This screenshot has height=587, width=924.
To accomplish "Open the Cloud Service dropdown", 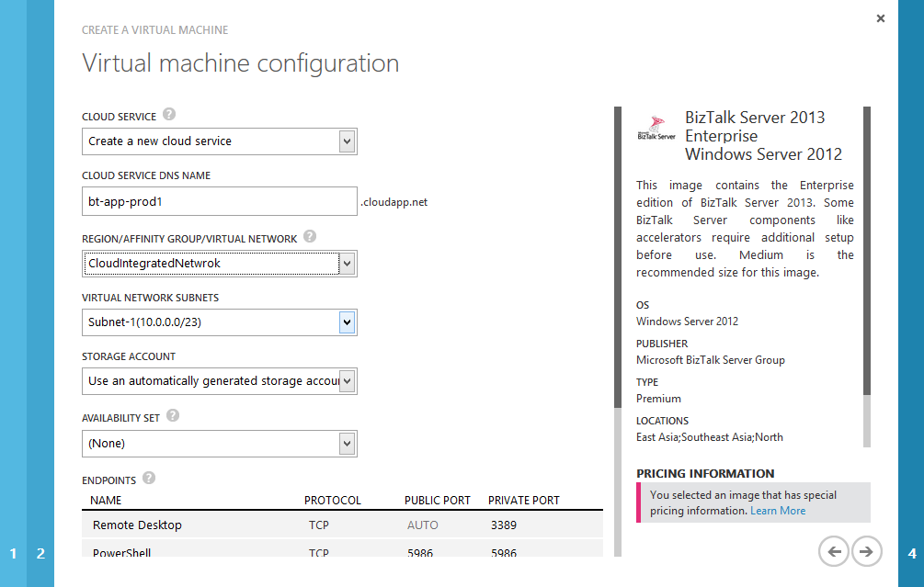I will pos(219,141).
